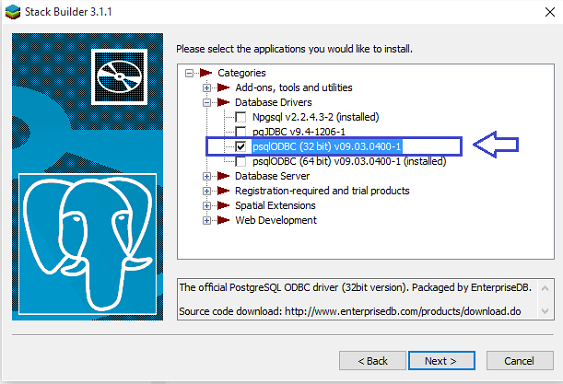Collapse the root Categories node
Screen dimensions: 563x384
(189, 73)
